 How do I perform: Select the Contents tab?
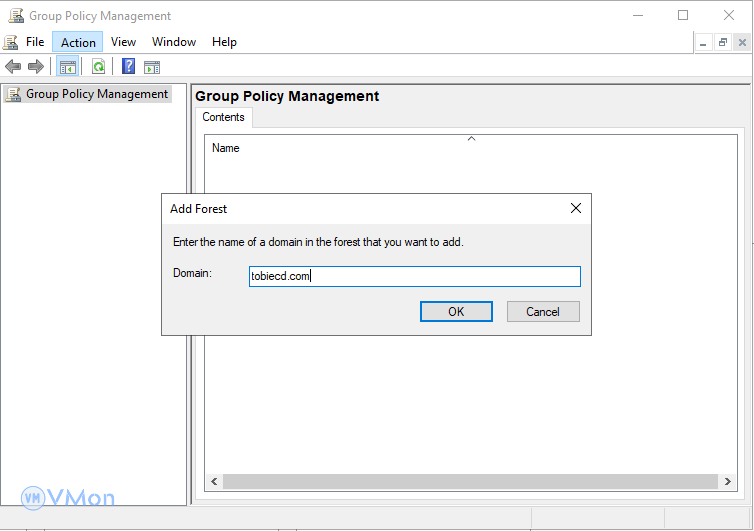[223, 117]
